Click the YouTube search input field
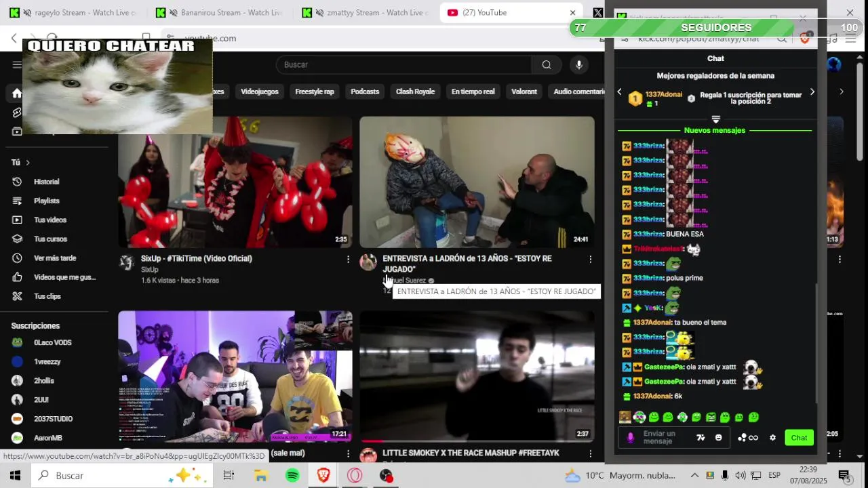868x488 pixels. click(404, 64)
